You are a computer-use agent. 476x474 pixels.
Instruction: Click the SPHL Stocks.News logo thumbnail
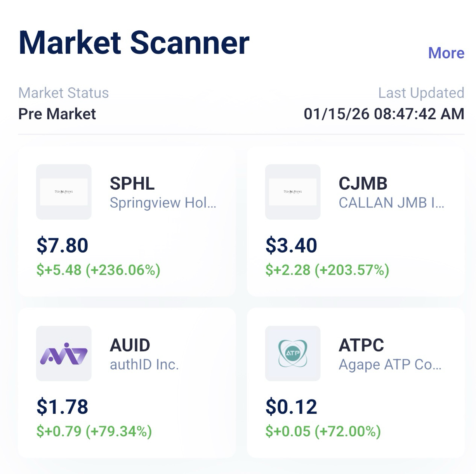(64, 192)
